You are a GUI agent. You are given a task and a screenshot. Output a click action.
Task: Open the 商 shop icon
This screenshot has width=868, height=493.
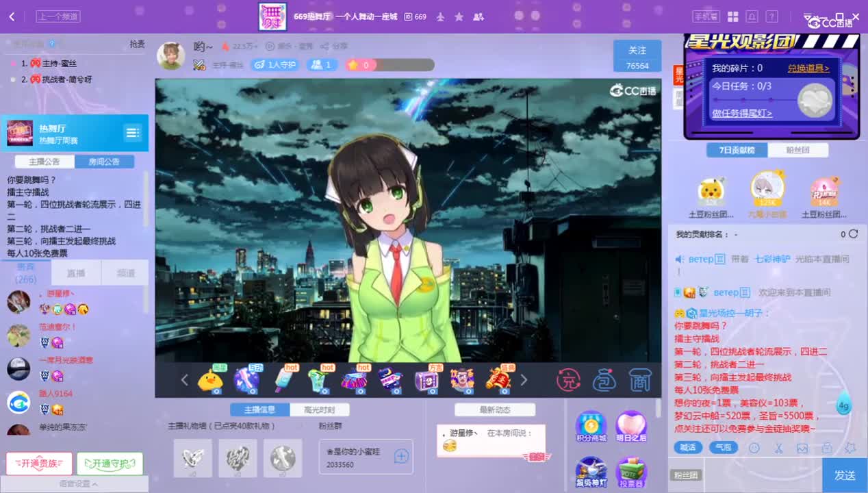639,380
